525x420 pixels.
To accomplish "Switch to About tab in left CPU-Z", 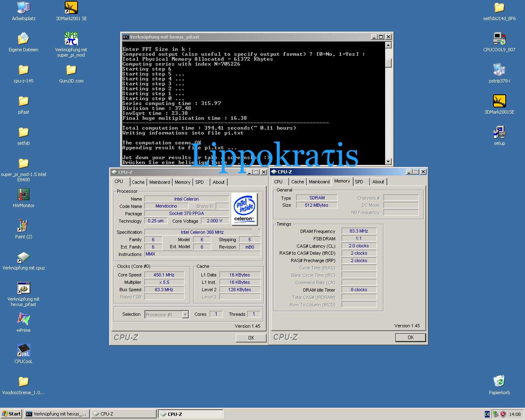I will click(219, 182).
